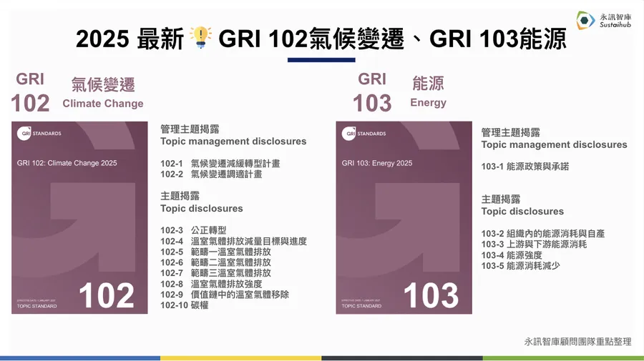Click the GRI 102: Climate Change 2025 cover text

click(67, 163)
